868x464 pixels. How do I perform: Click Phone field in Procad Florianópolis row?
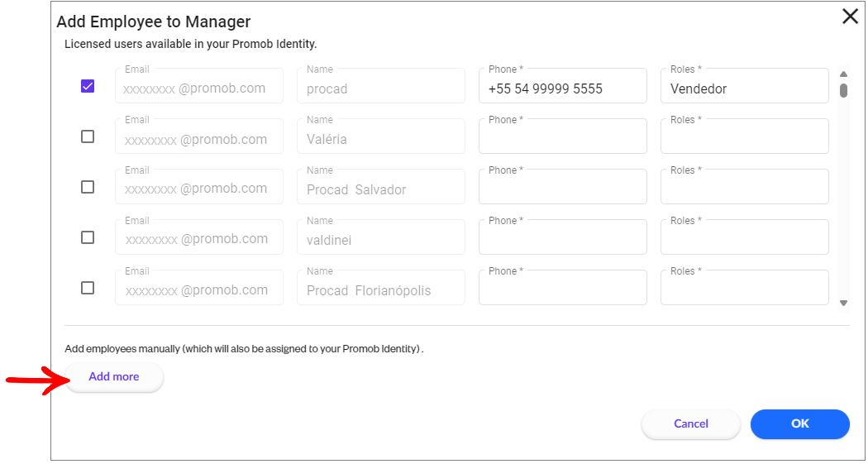(562, 287)
